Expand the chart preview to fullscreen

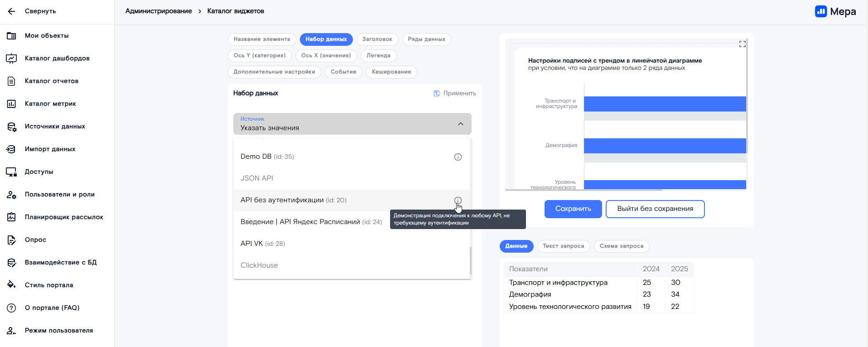click(742, 44)
